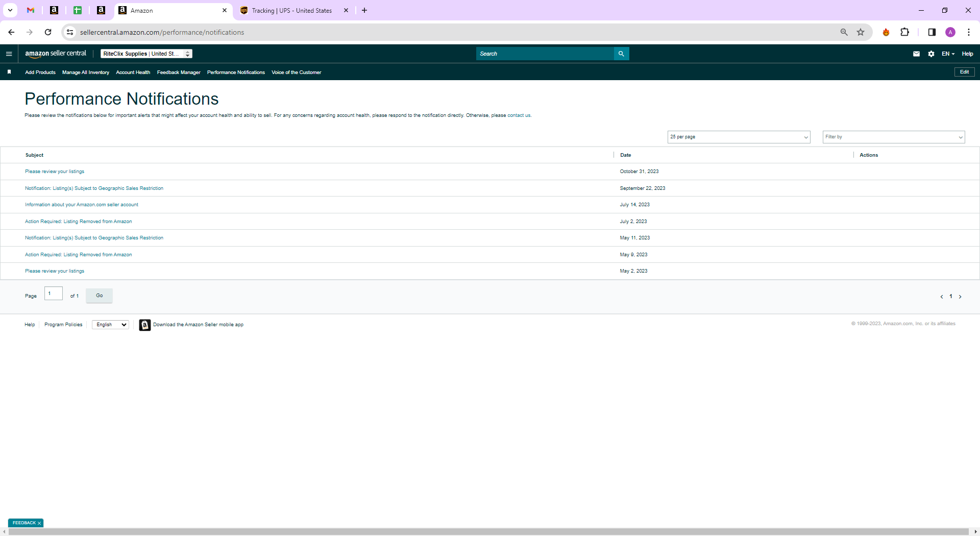Click the bookmark flag icon in favorites bar
This screenshot has width=980, height=536.
[x=9, y=72]
